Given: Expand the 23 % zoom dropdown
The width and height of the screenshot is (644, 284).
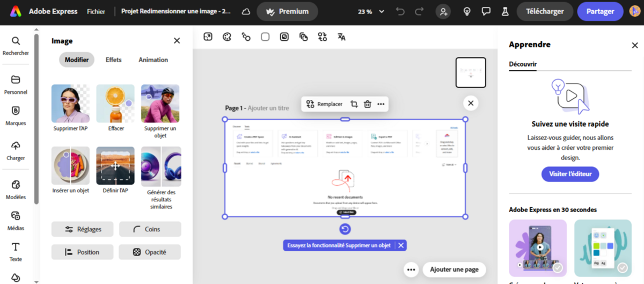Looking at the screenshot, I should [371, 11].
